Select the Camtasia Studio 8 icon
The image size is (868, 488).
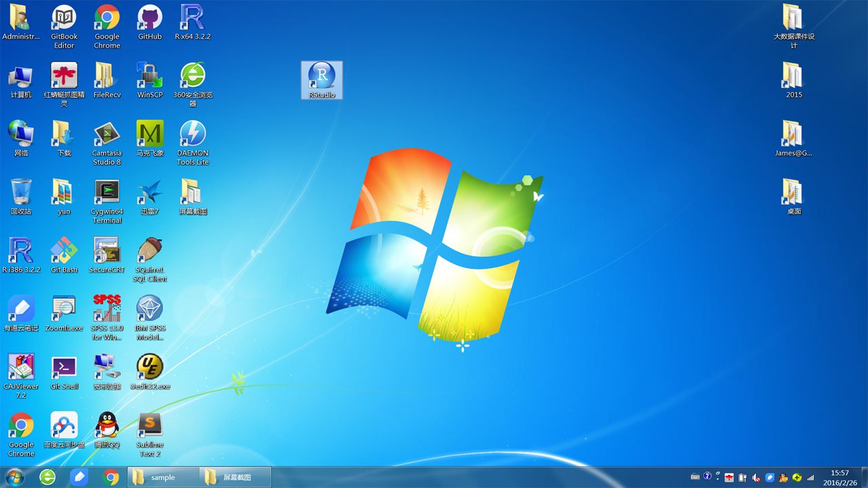coord(107,144)
